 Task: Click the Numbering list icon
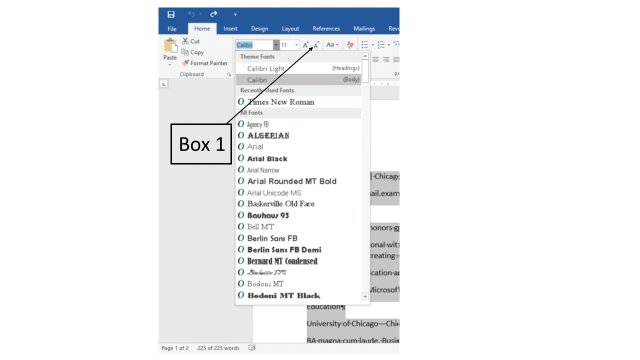[381, 45]
